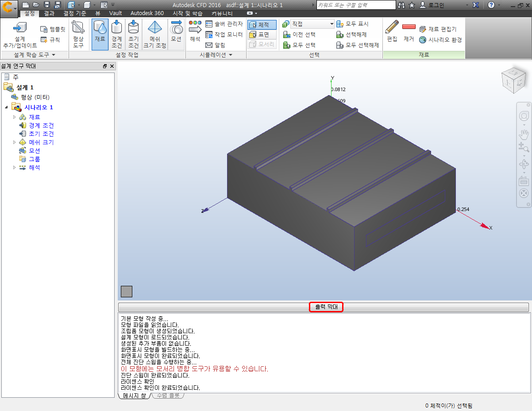Click the Save icon in quick access
Screen dimensions: 532x411
[47, 5]
